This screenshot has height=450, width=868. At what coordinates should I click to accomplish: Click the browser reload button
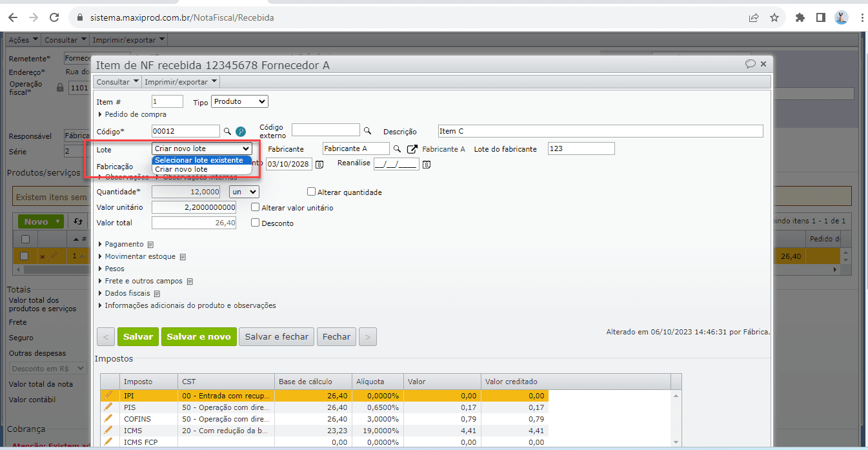(x=54, y=17)
